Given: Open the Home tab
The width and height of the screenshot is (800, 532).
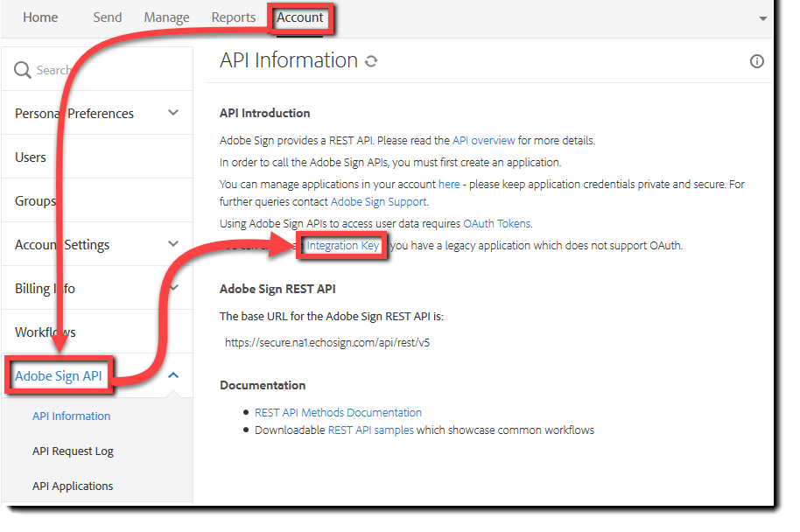Looking at the screenshot, I should (x=40, y=17).
